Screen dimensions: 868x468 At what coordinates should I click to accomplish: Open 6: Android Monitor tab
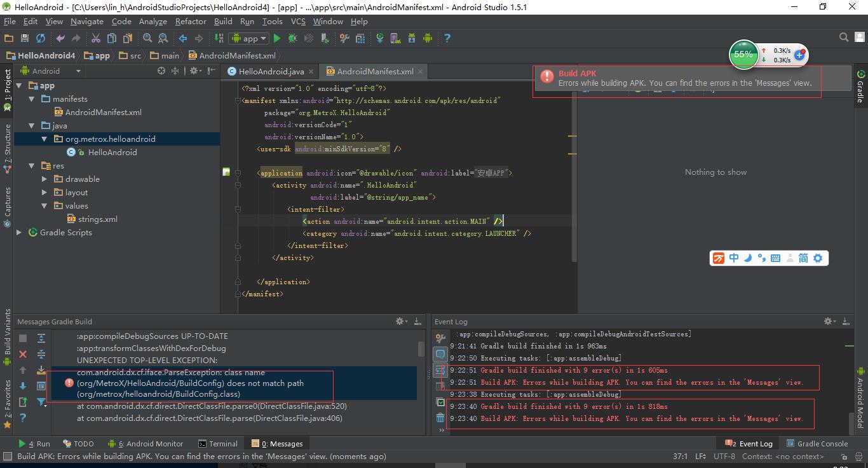[146, 444]
